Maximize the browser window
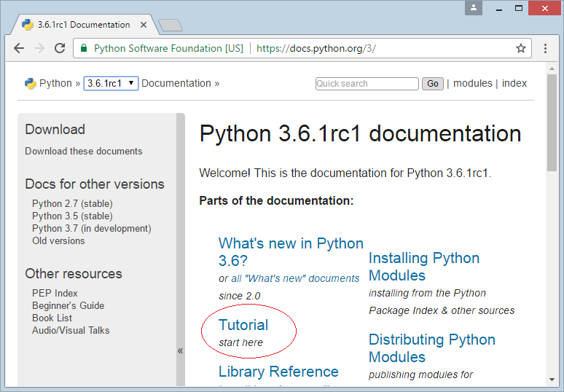The width and height of the screenshot is (564, 392). click(518, 8)
